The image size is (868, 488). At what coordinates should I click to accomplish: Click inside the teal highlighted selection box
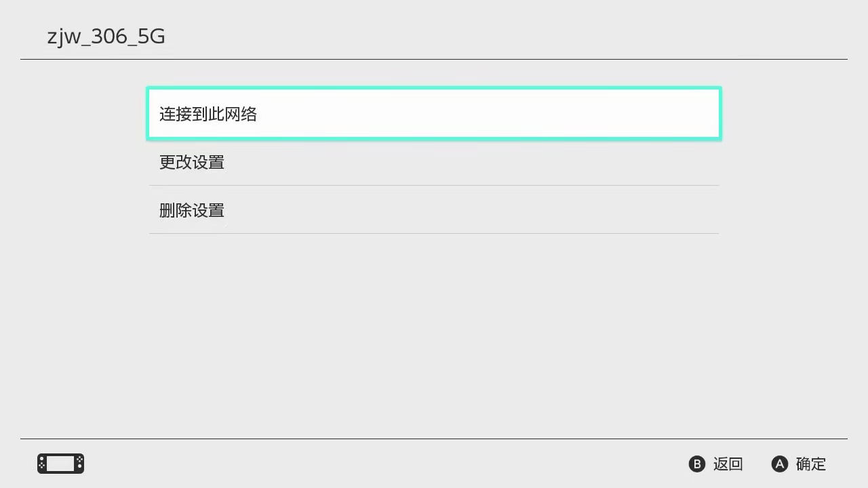click(x=434, y=114)
